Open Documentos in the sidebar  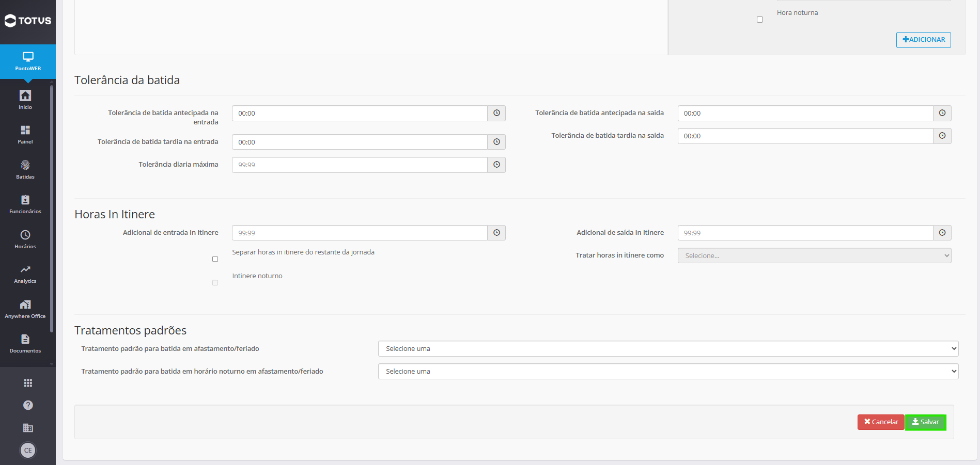click(x=25, y=343)
